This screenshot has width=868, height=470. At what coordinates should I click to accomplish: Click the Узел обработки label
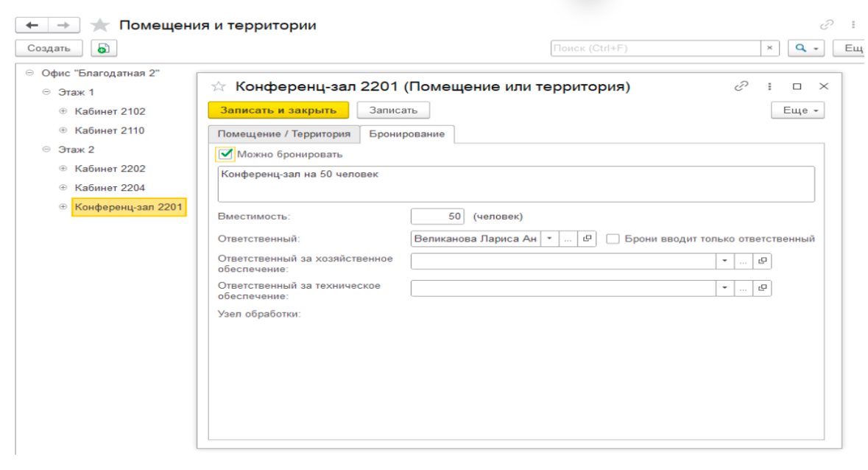pos(259,314)
